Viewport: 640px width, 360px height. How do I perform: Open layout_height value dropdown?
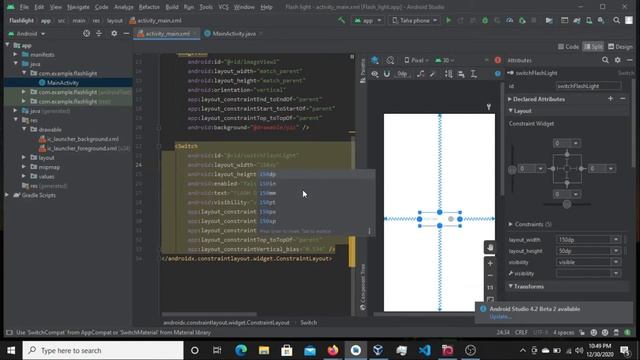(x=616, y=251)
